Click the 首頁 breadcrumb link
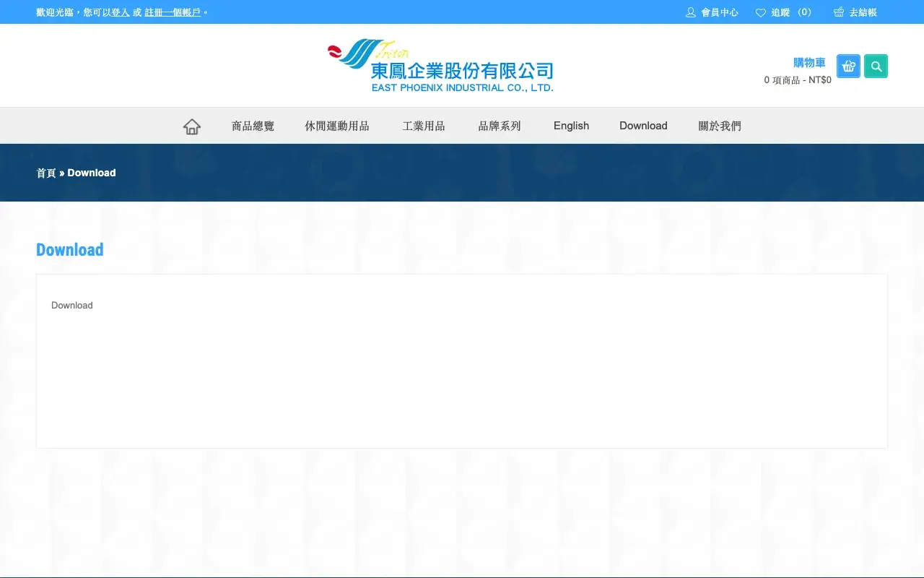The width and height of the screenshot is (924, 578). [46, 173]
